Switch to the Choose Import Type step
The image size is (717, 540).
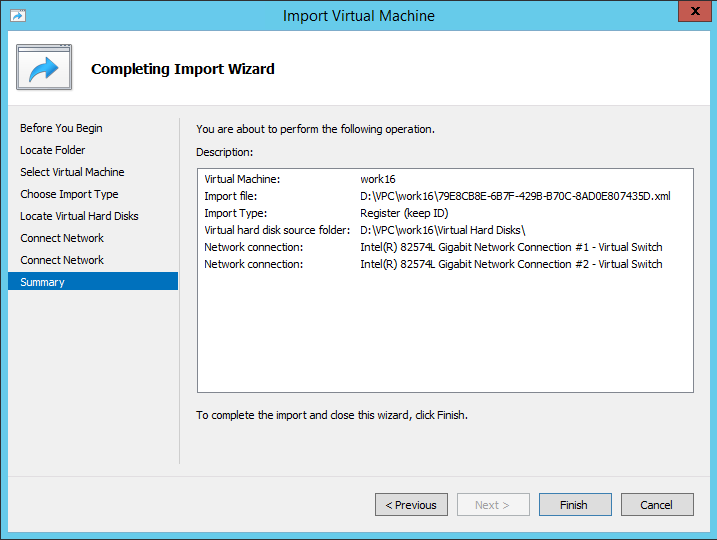coord(69,194)
